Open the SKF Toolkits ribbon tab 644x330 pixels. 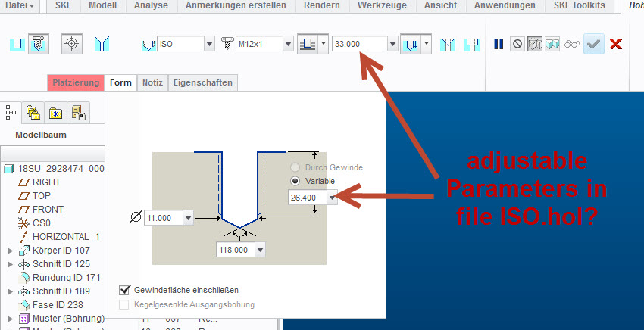tap(579, 5)
